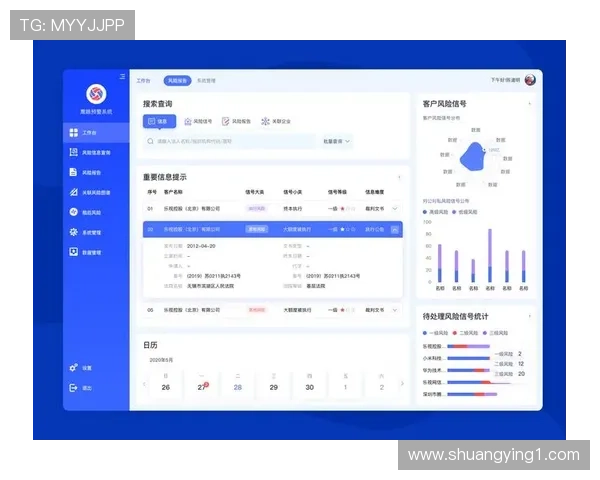Click the 小米科技 horizontal stacked bar
This screenshot has height=480, width=600.
point(468,358)
